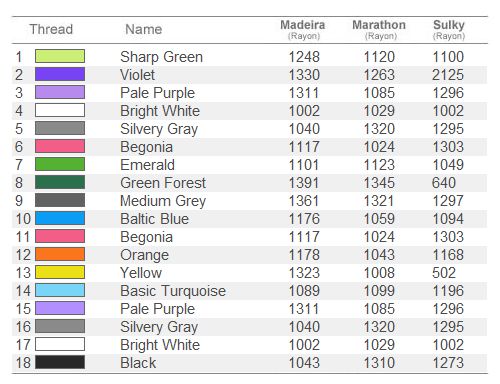Select the name 'Baltic Blue'
This screenshot has height=384, width=500.
tap(155, 219)
